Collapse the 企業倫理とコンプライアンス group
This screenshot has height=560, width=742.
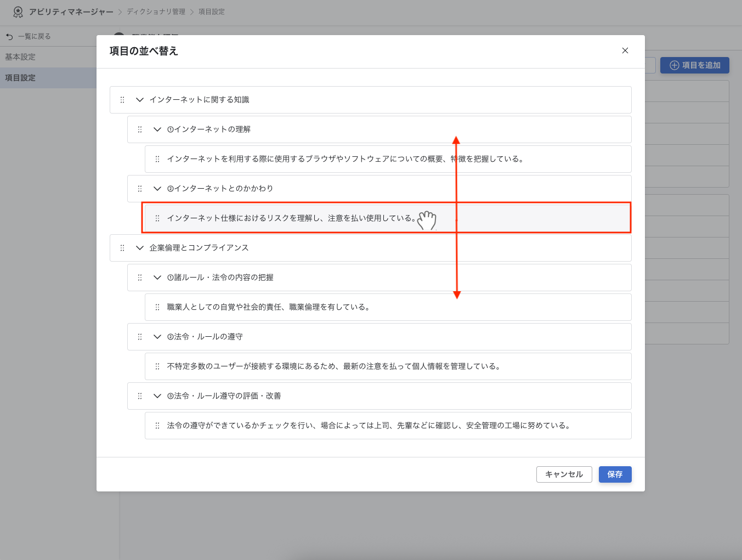[x=140, y=248]
